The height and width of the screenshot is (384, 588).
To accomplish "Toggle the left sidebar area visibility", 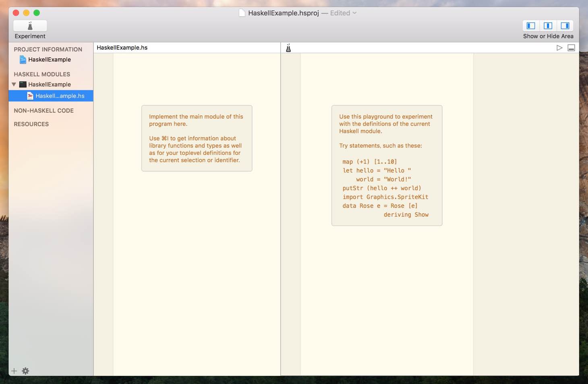I will (531, 26).
